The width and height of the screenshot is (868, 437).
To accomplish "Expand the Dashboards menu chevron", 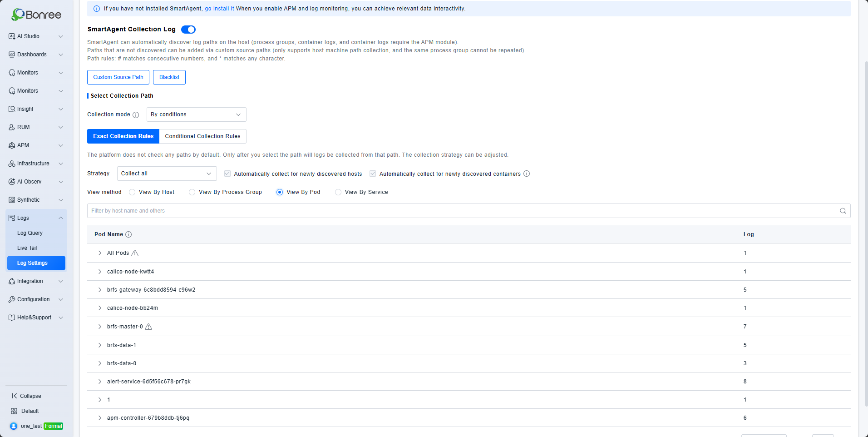I will (61, 55).
